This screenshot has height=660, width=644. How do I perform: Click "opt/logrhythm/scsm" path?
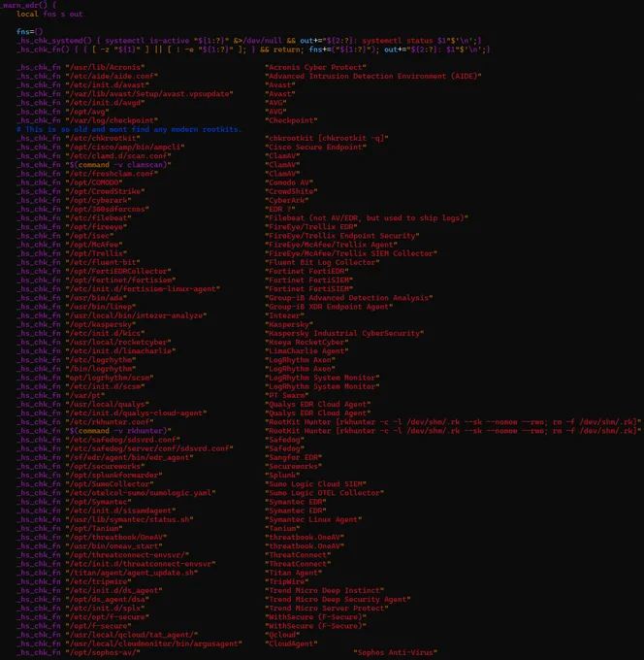pyautogui.click(x=110, y=378)
